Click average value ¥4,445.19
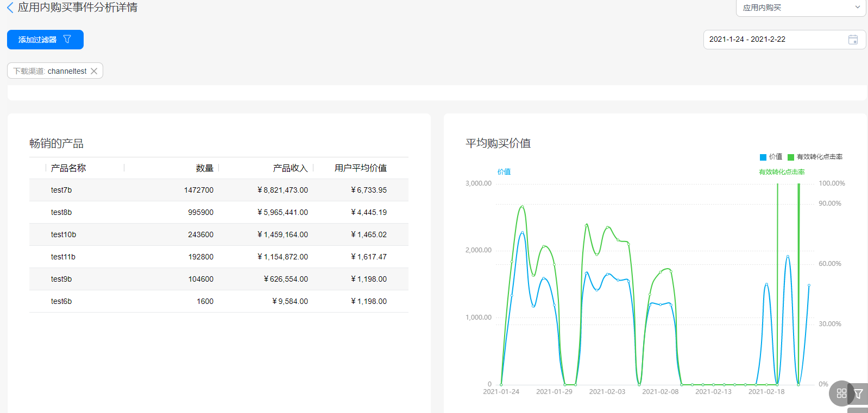 point(369,212)
